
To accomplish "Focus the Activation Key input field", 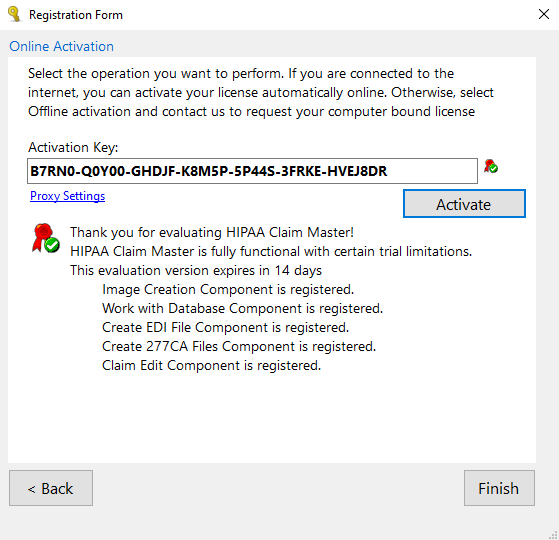I will coord(252,171).
